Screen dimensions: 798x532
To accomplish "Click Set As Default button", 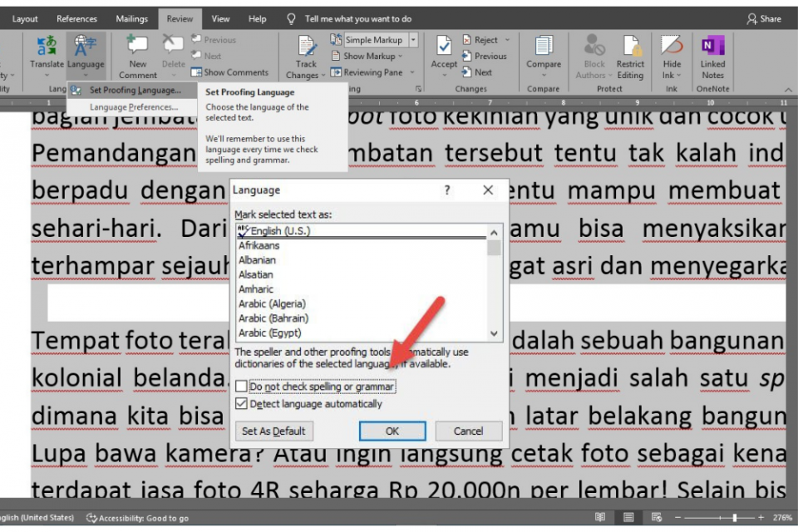I will [x=273, y=431].
